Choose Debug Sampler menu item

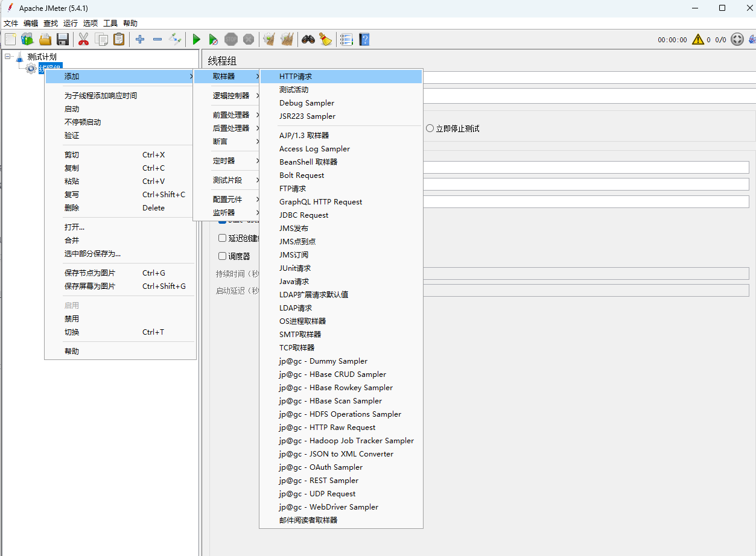(341, 103)
